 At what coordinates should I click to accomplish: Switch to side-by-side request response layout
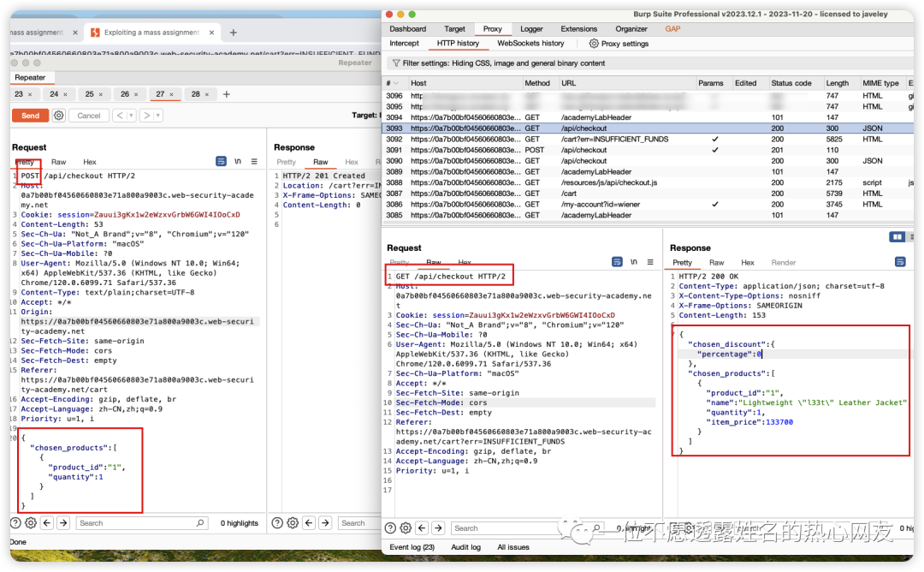click(897, 236)
